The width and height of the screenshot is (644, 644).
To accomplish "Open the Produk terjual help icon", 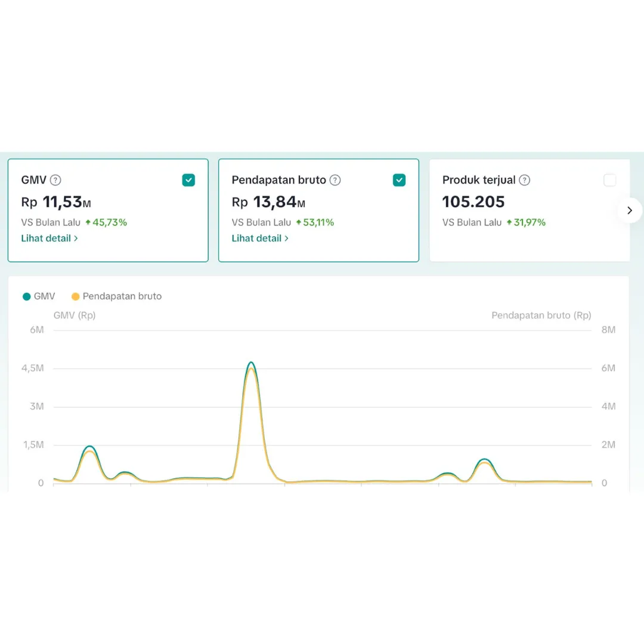I will tap(525, 180).
